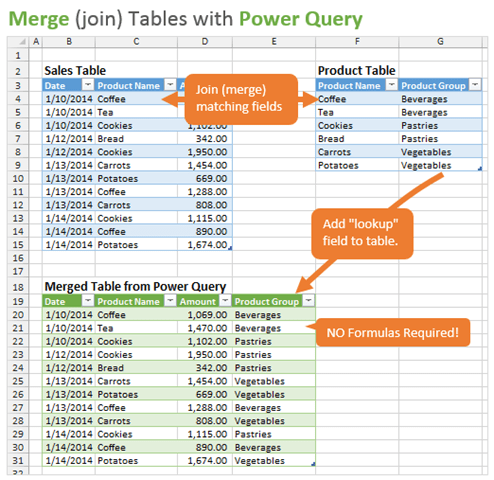Select the 1,102.00 cell in row 22
494x480 pixels.
tap(205, 341)
